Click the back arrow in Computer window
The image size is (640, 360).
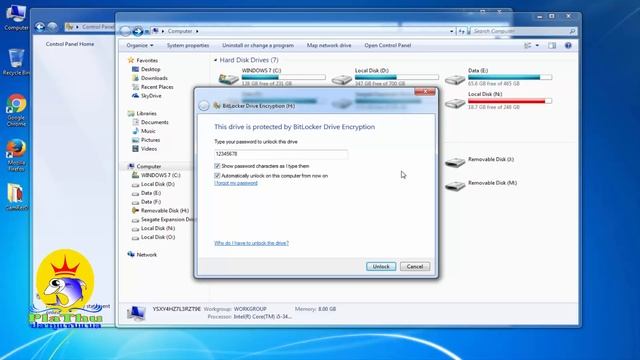[126, 31]
